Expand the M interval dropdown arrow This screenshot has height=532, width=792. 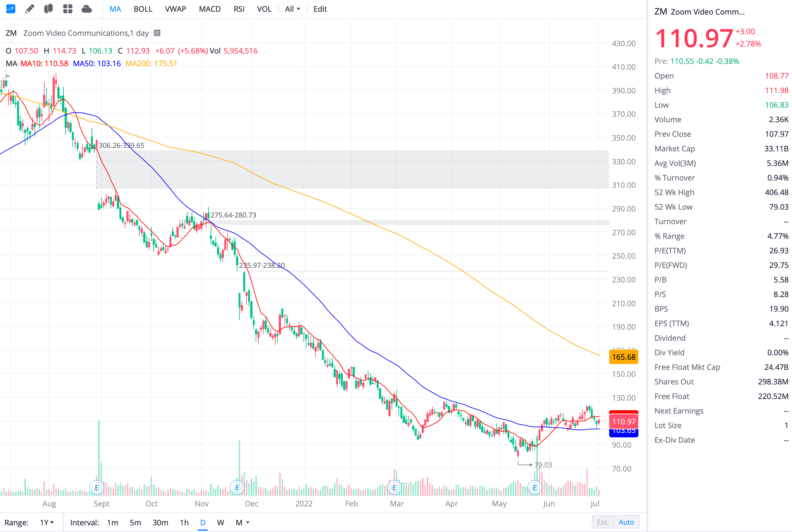[248, 522]
